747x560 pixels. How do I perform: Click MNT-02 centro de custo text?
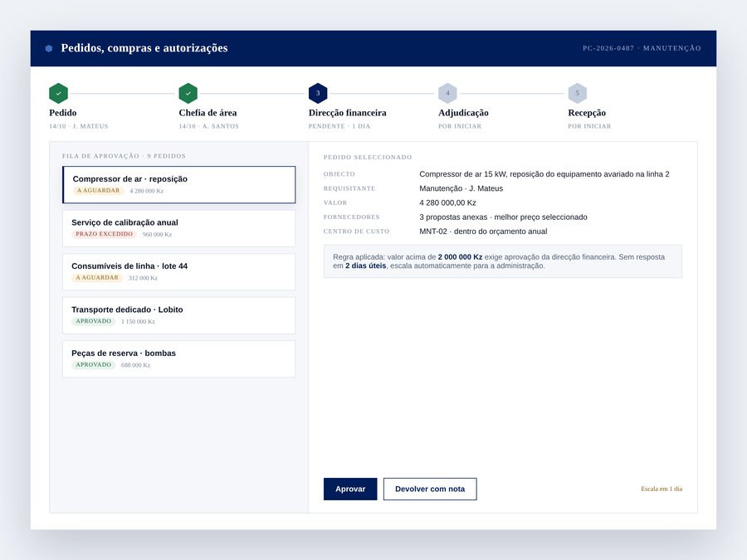point(483,231)
